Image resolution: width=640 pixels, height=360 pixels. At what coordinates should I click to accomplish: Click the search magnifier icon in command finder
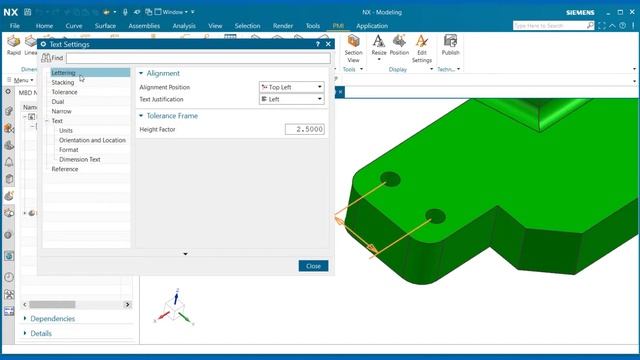[590, 25]
